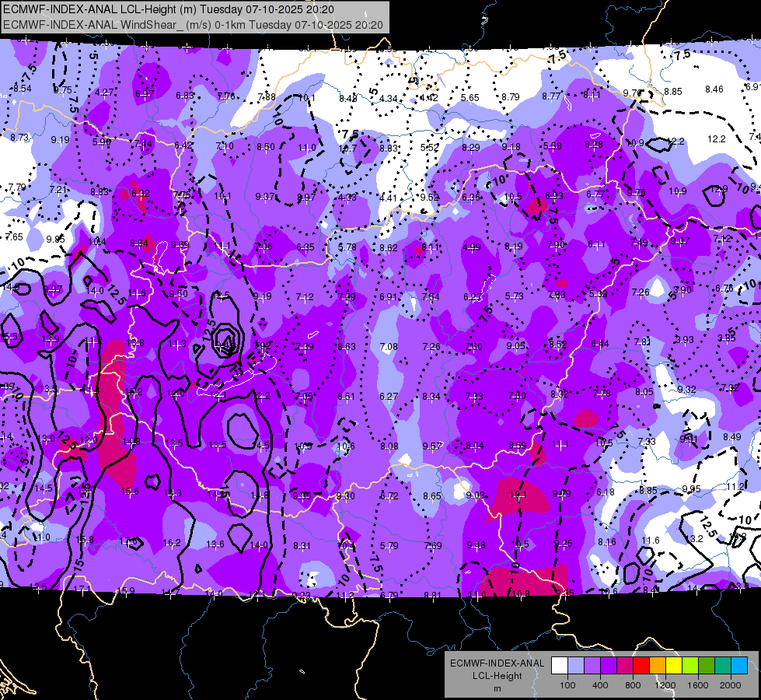This screenshot has width=761, height=700.
Task: Click the grid value 3.90
Action: [x=682, y=290]
